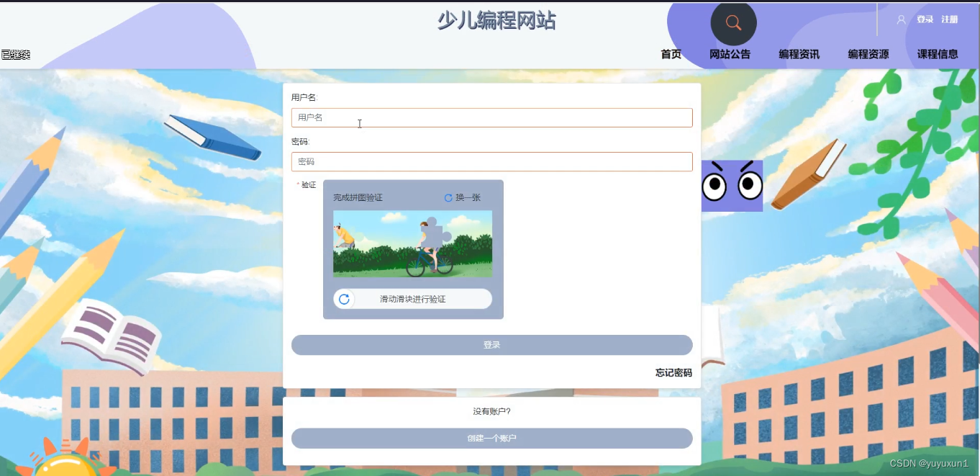Click the 忘记密码 link
The height and width of the screenshot is (476, 980).
tap(673, 372)
